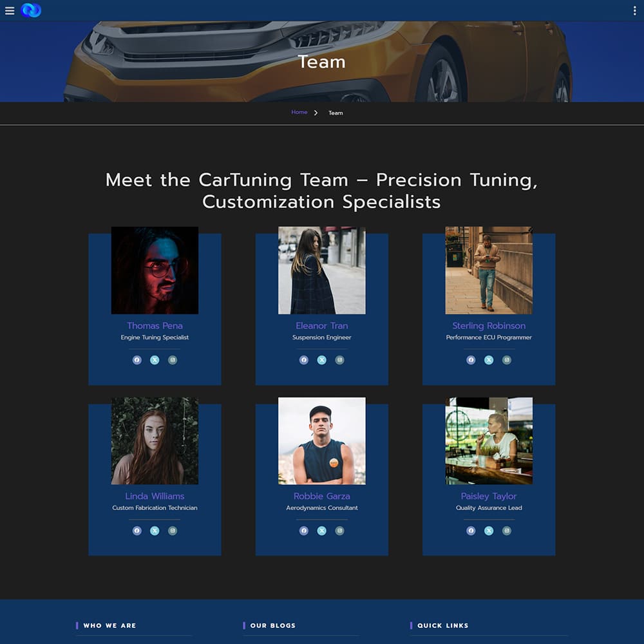This screenshot has height=644, width=644.
Task: Click the WHO WE ARE footer heading
Action: tap(109, 625)
